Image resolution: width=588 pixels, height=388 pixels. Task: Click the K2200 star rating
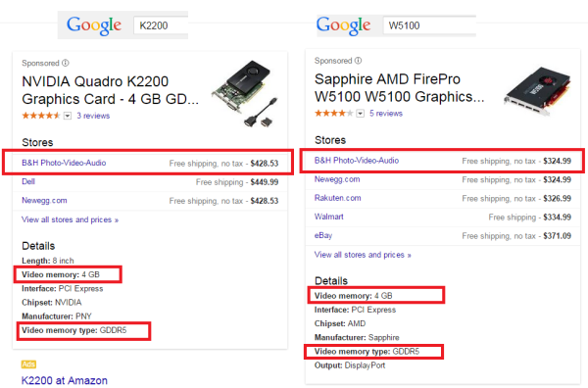[41, 116]
